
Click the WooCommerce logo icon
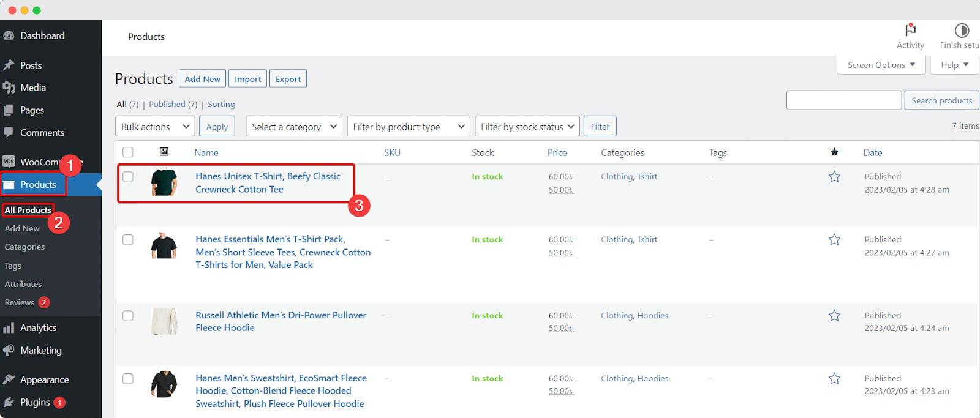(x=9, y=162)
